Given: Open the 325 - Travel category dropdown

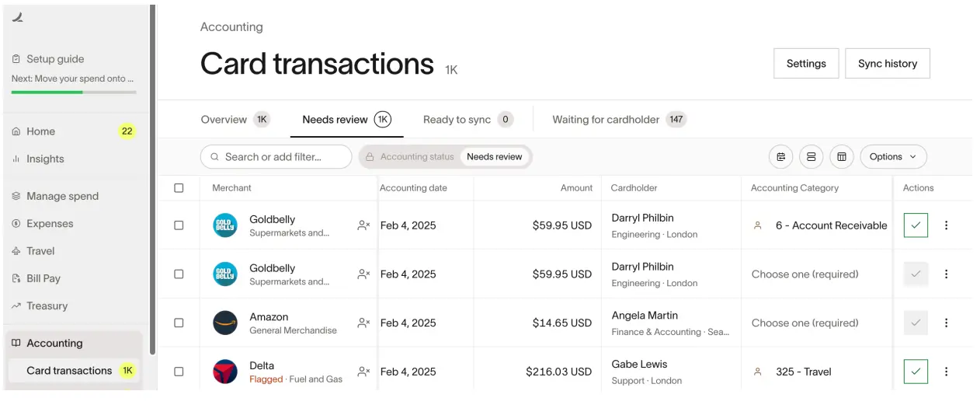Looking at the screenshot, I should pyautogui.click(x=803, y=372).
